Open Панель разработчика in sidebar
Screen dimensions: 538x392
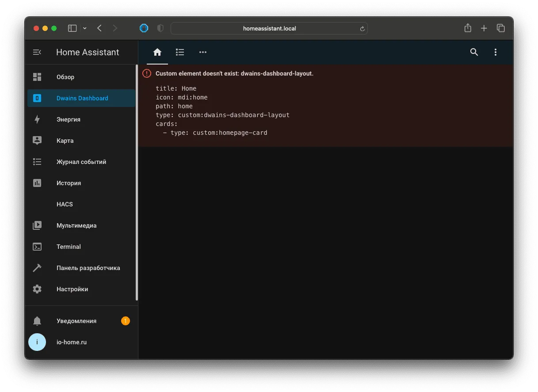[81, 268]
